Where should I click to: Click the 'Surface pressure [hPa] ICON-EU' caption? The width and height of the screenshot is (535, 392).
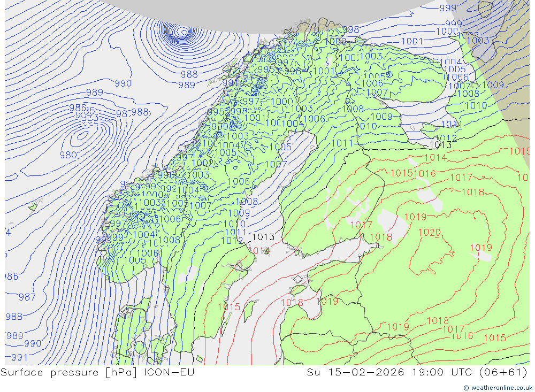point(97,372)
